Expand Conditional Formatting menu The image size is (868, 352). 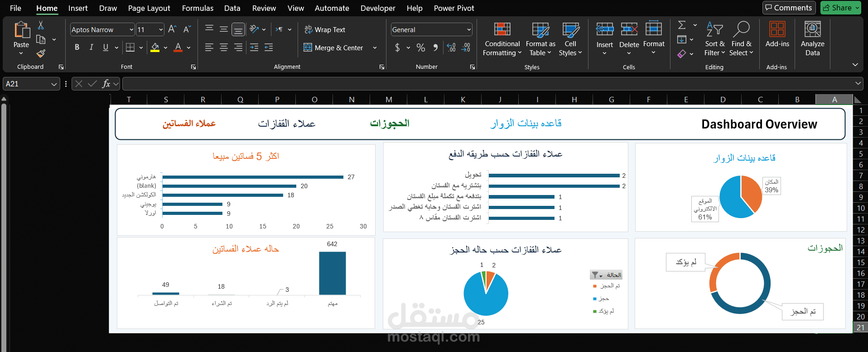502,39
